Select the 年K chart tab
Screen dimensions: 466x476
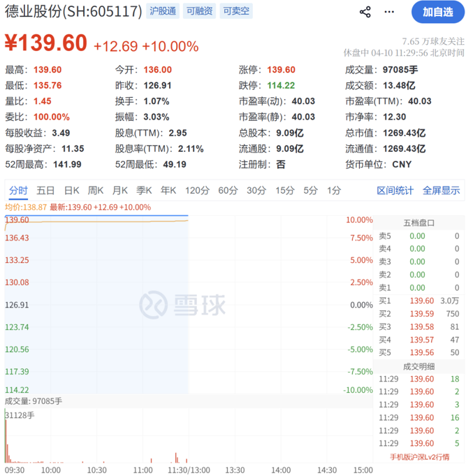(x=168, y=190)
